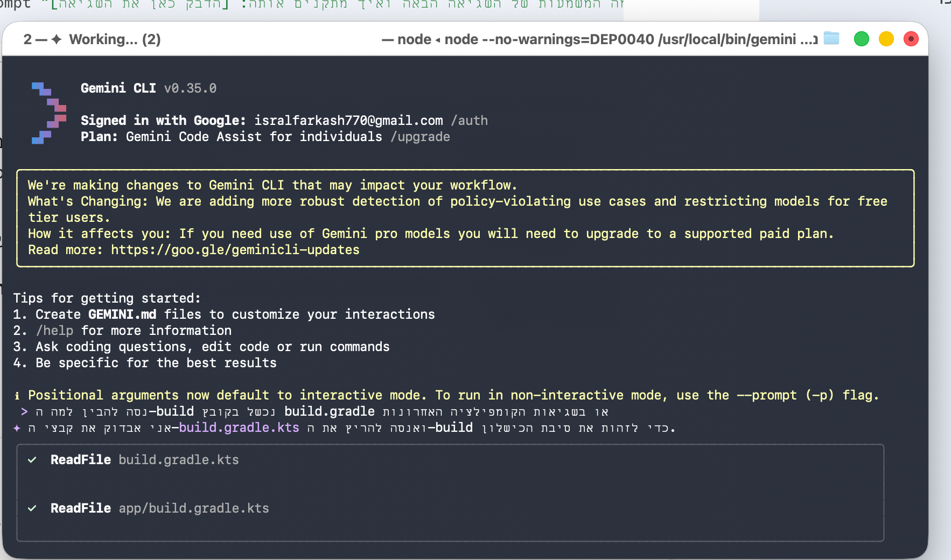951x560 pixels.
Task: Click the app/build.gradle.kts file path
Action: [193, 508]
